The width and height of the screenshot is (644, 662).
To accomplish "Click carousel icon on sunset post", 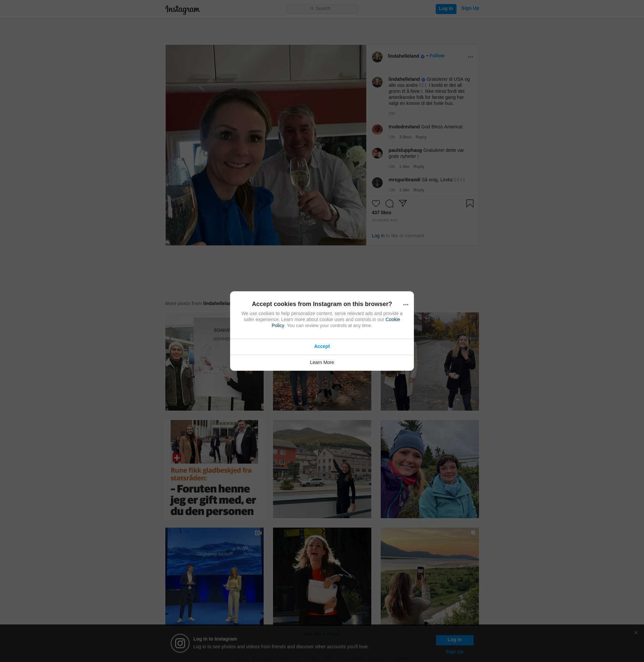I will click(473, 533).
